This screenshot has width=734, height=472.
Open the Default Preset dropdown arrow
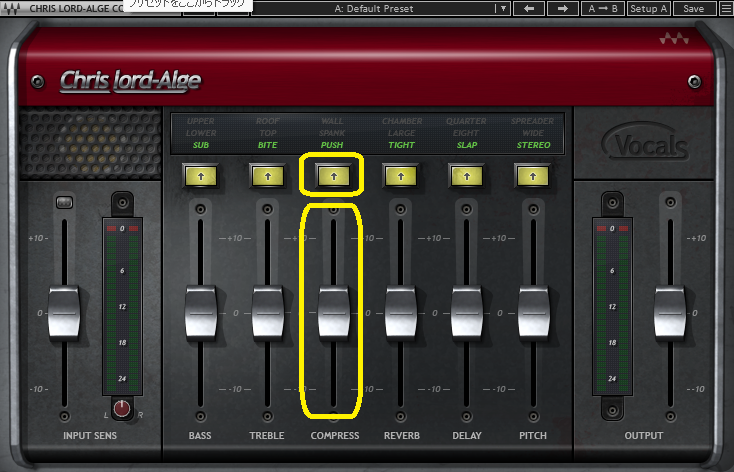point(502,8)
